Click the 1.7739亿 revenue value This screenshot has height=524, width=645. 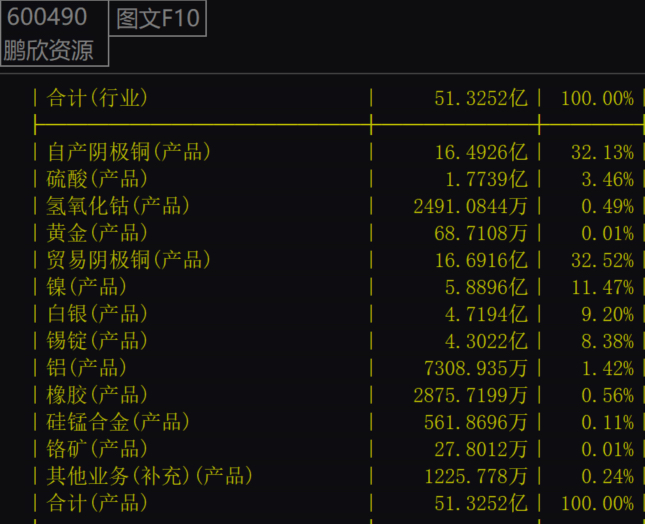486,180
